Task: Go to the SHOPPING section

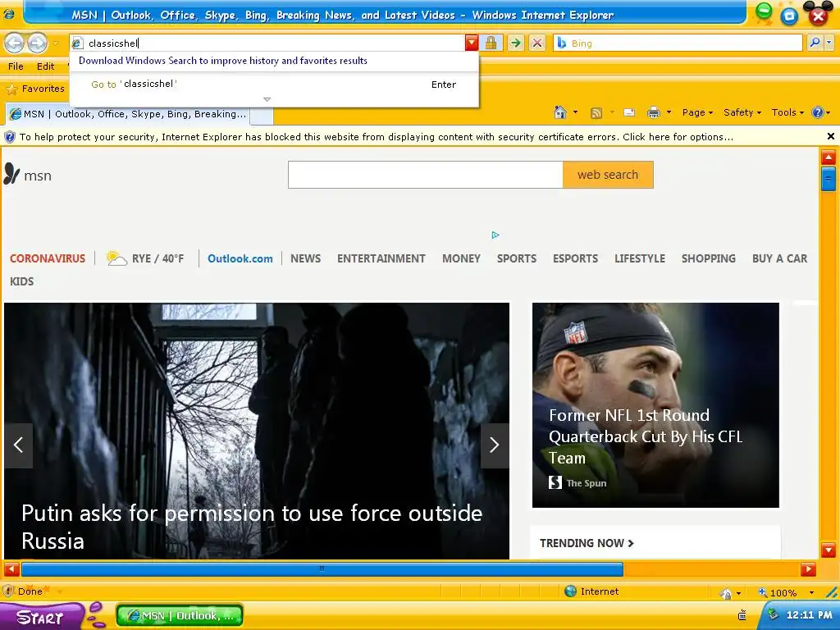Action: pos(708,258)
